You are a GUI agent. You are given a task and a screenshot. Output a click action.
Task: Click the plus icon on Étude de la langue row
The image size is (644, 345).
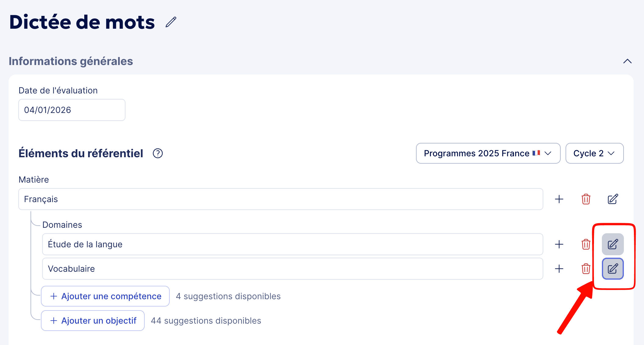coord(559,244)
